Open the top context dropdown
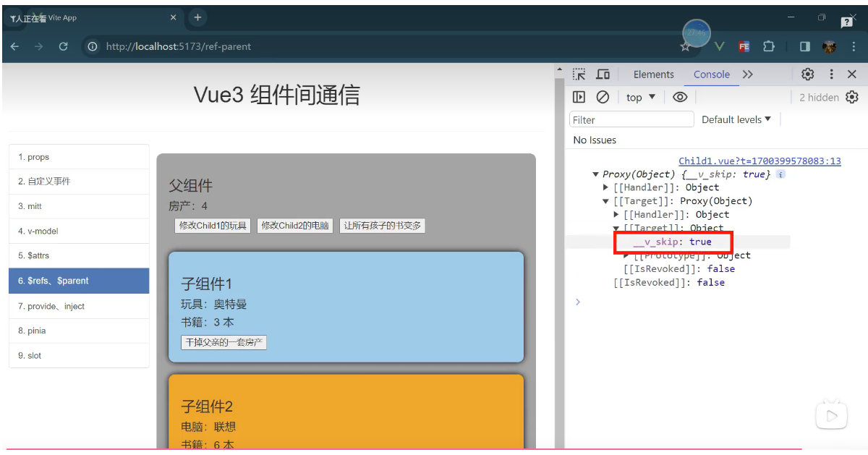The width and height of the screenshot is (868, 455). click(641, 97)
